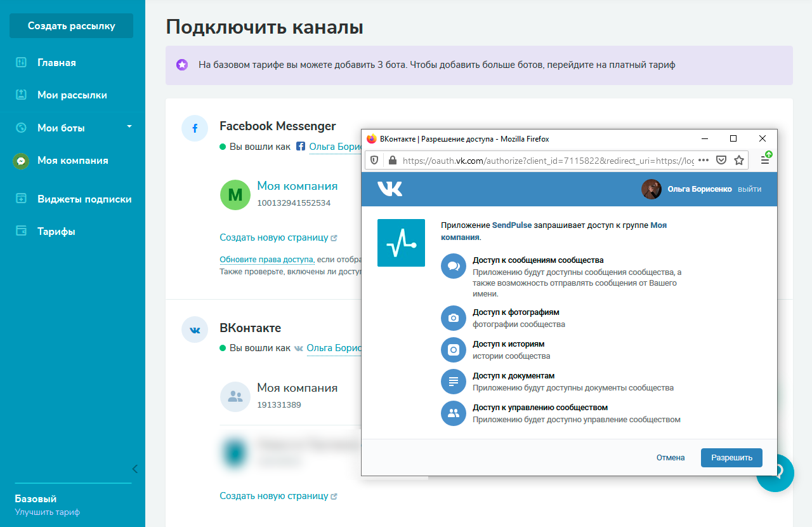Click the Pocket save icon
The height and width of the screenshot is (527, 812).
click(721, 161)
